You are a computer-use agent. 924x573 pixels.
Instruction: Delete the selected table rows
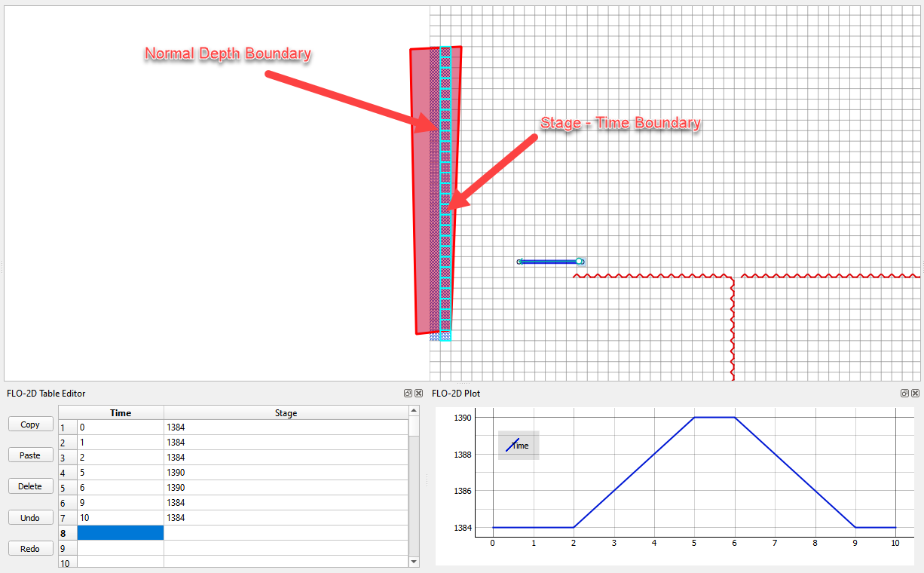[x=30, y=486]
